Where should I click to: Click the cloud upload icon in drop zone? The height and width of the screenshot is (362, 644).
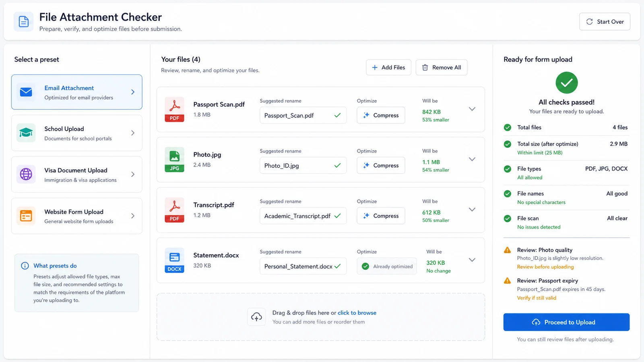coord(256,317)
